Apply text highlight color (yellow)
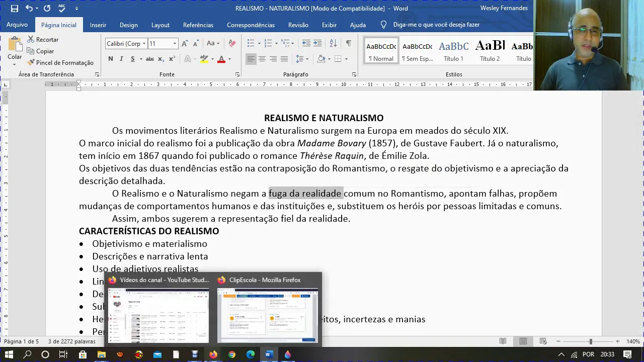This screenshot has height=362, width=644. pyautogui.click(x=204, y=59)
